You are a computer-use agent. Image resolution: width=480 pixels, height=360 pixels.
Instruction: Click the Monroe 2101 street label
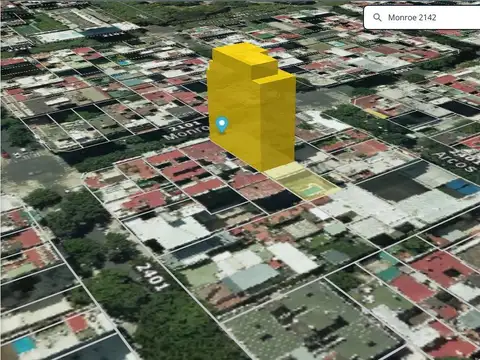(185, 130)
